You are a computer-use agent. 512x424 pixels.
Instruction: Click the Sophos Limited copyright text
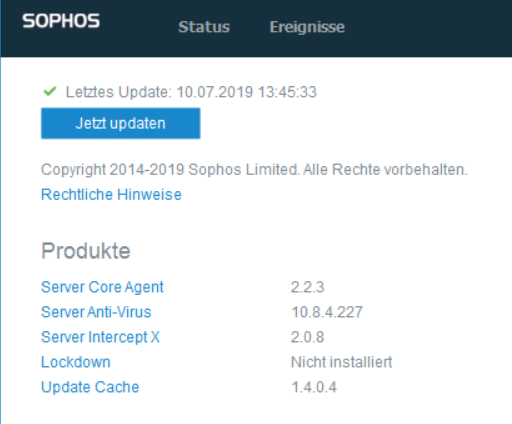tap(254, 170)
